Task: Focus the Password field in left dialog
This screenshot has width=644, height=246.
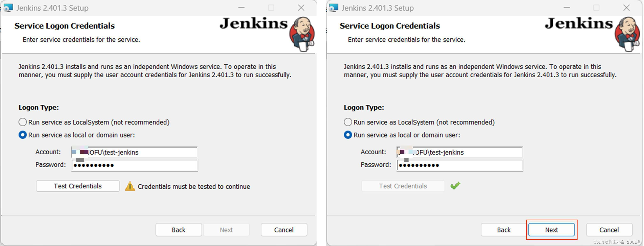Action: click(150, 165)
